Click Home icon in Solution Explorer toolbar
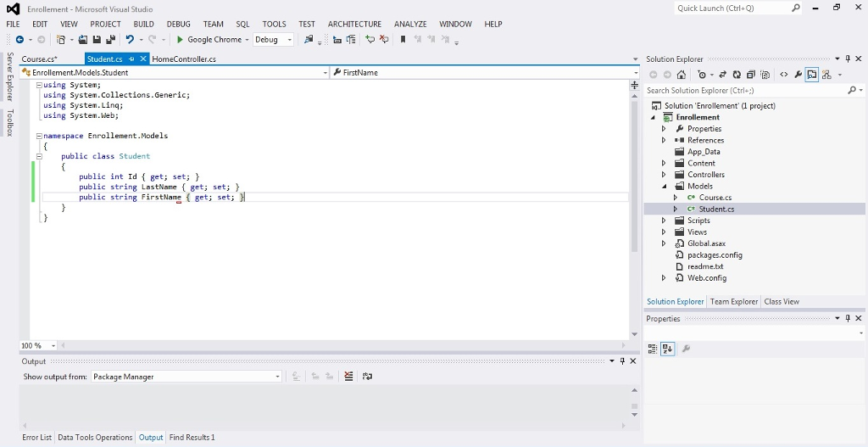 tap(682, 75)
